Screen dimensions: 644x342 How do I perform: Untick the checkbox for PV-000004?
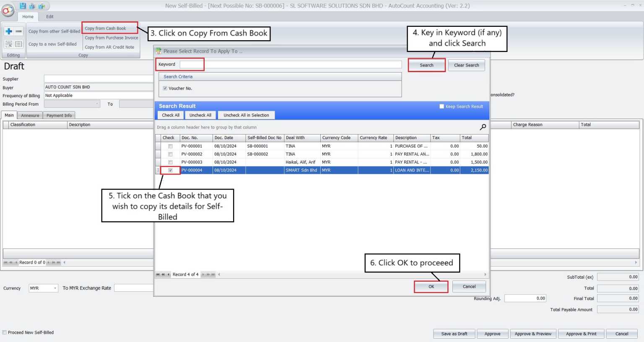[170, 170]
